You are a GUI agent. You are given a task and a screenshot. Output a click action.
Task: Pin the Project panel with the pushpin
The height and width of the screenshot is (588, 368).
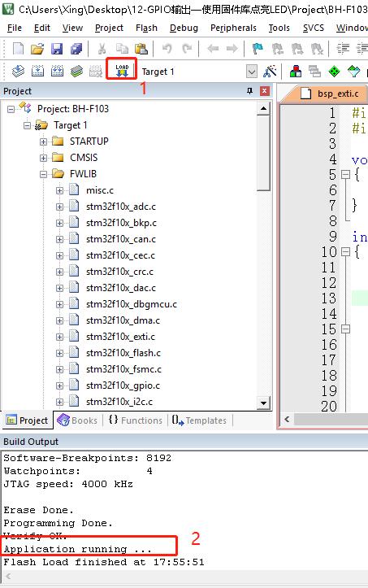(x=249, y=91)
